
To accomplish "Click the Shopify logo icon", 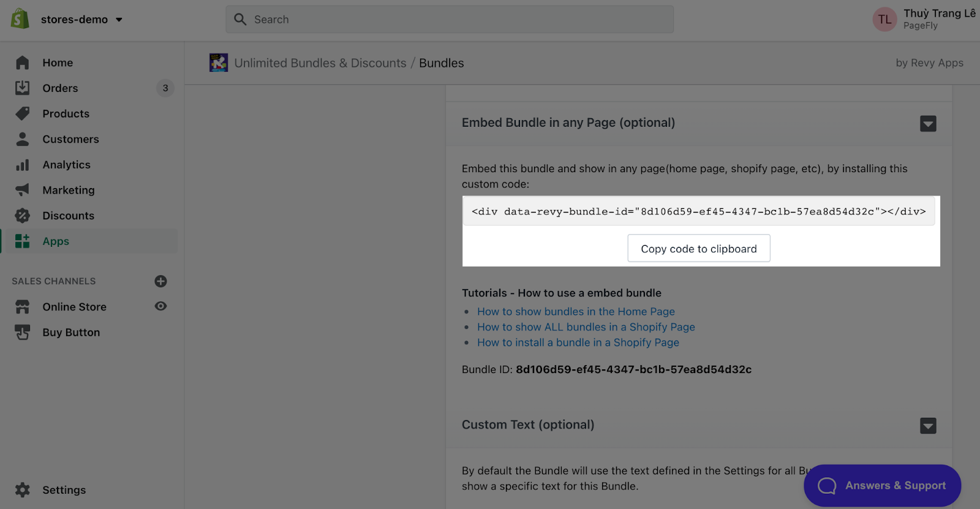I will coord(20,19).
